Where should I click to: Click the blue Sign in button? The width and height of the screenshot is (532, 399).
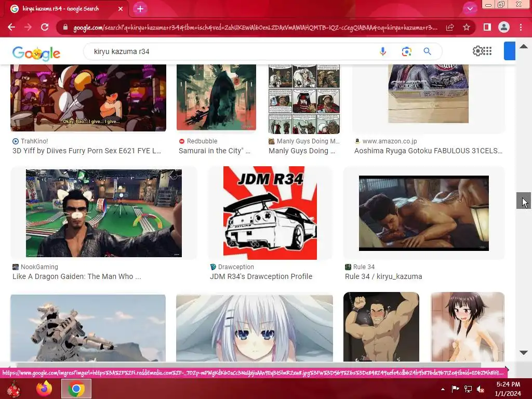pyautogui.click(x=510, y=51)
